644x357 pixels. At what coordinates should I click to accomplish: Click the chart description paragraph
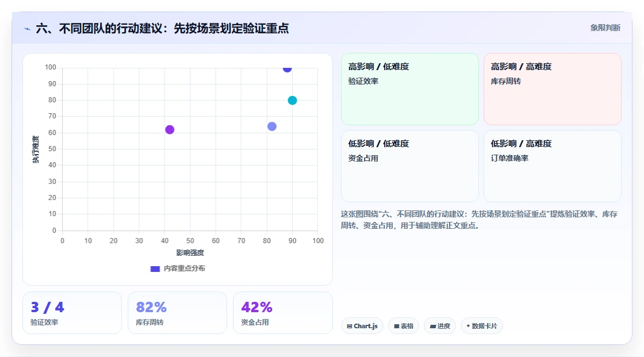(479, 220)
